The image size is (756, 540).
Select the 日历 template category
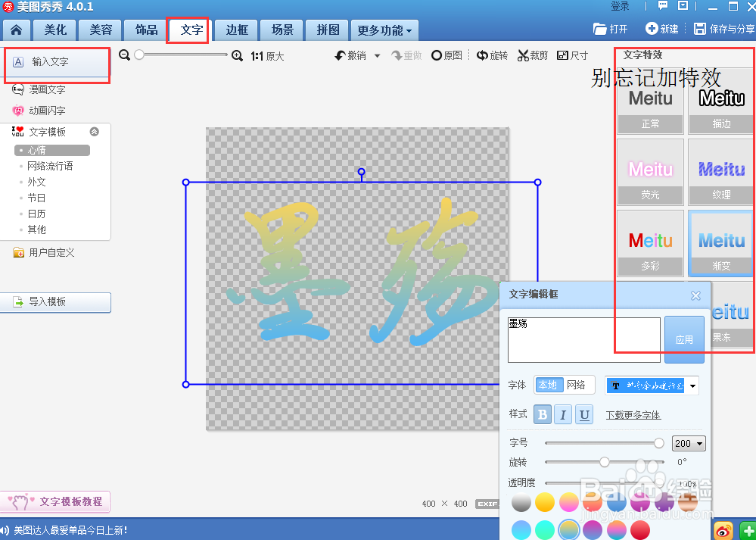pos(36,214)
